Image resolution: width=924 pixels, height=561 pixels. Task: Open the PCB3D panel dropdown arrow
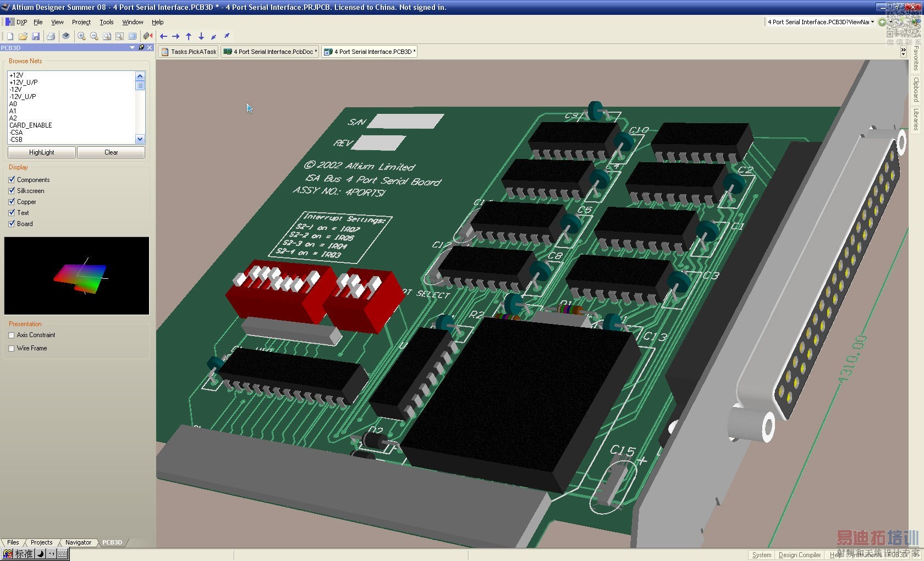tap(132, 48)
